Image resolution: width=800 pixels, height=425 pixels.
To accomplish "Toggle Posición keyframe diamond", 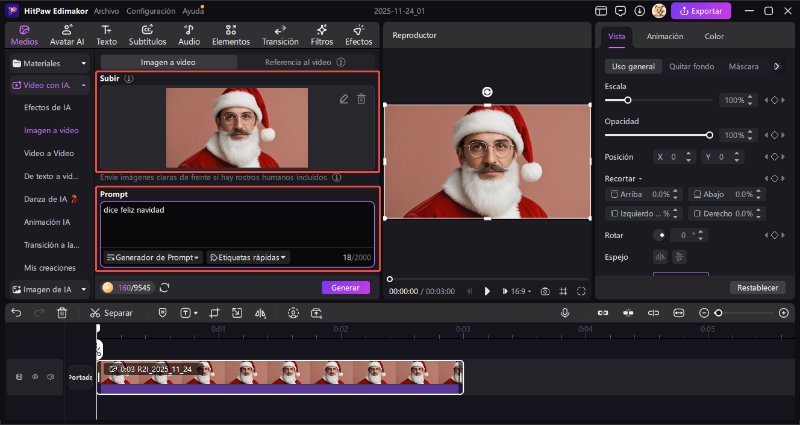I will [x=774, y=157].
